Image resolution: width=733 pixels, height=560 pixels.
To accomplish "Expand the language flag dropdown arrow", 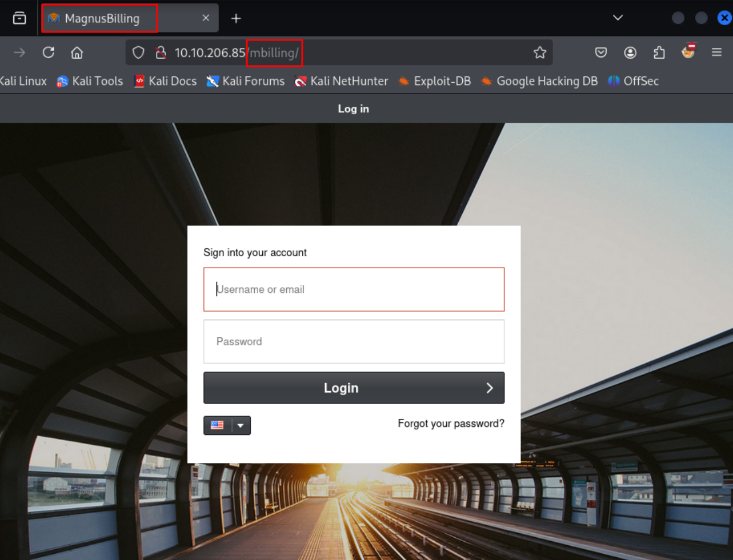I will (241, 425).
